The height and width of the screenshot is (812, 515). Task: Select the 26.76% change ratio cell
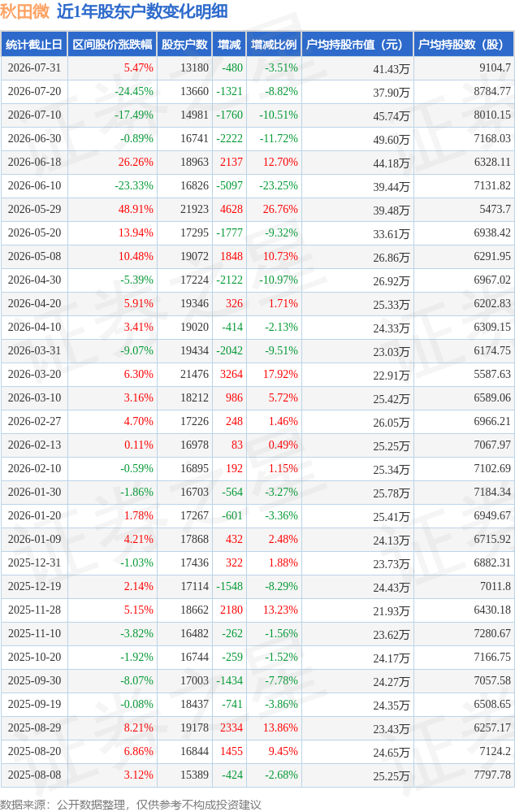pyautogui.click(x=280, y=209)
